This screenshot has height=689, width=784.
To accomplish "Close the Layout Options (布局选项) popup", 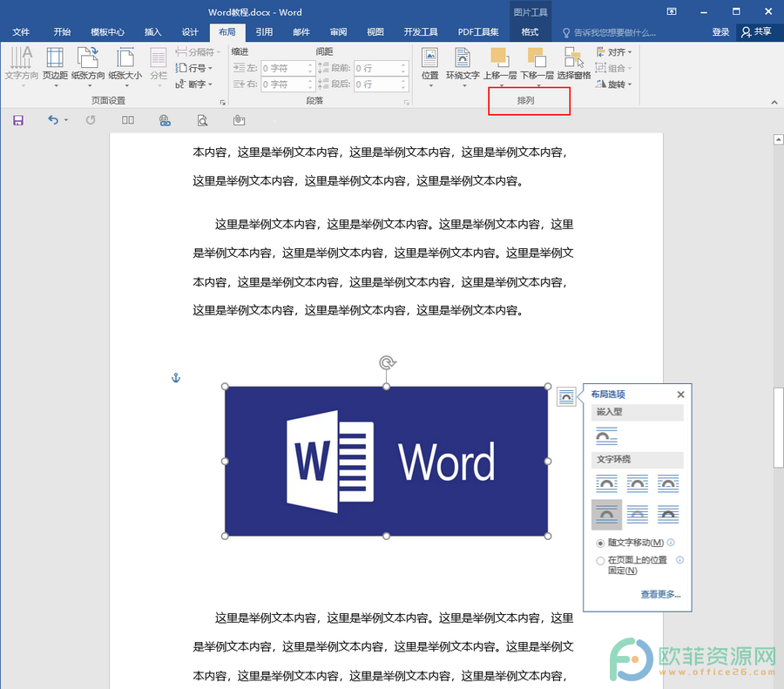I will point(680,395).
